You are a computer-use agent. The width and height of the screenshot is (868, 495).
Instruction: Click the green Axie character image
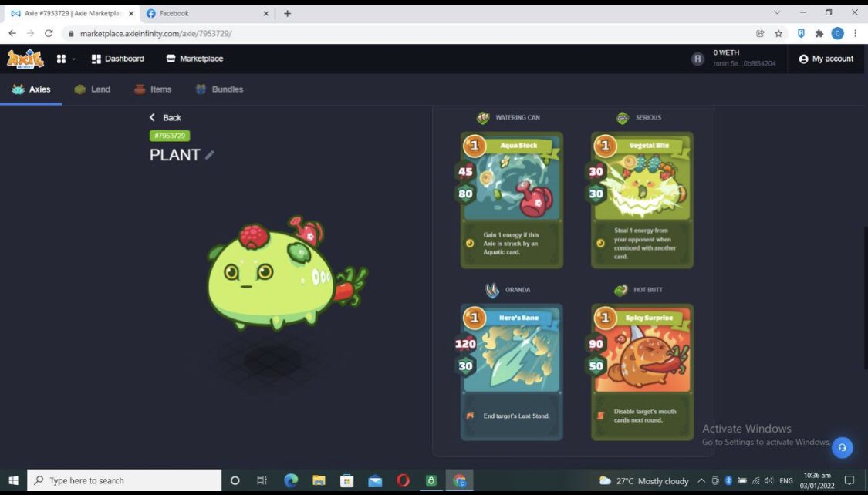[x=287, y=273]
